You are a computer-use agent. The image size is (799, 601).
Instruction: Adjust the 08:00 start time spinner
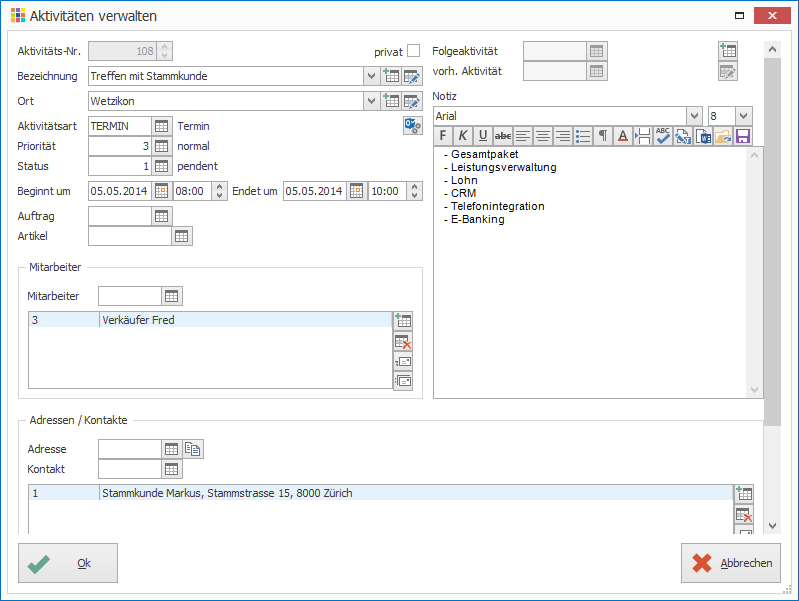220,191
